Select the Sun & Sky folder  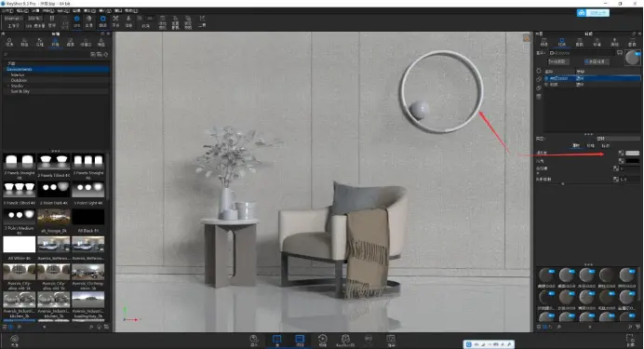[x=20, y=91]
